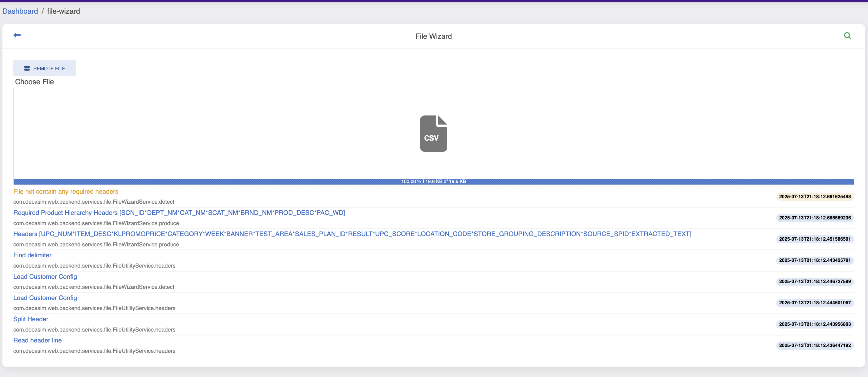Viewport: 868px width, 377px height.
Task: Click FileUtilityService.headers text under Split Header
Action: 94,330
